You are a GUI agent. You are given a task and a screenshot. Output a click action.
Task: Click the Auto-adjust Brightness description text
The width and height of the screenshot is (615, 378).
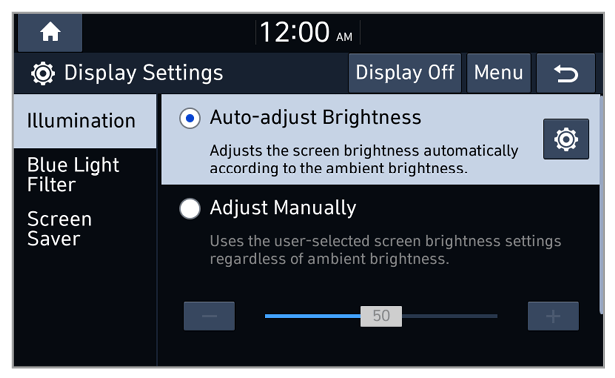[x=364, y=159]
